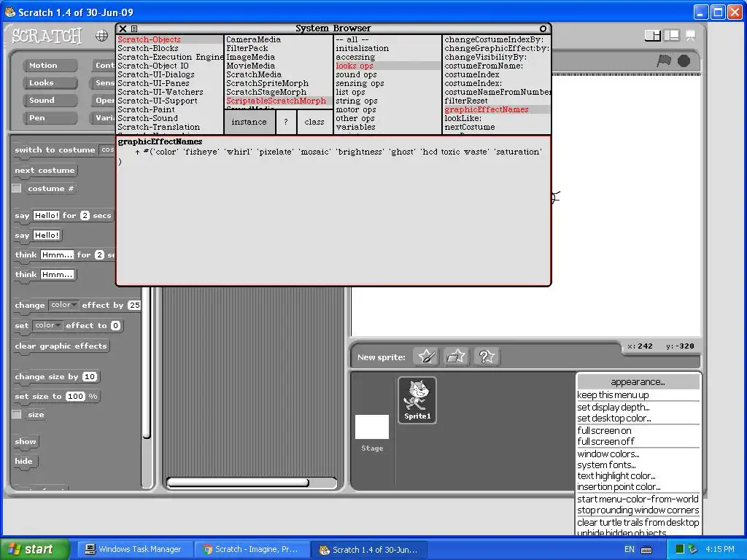
Task: Close the System Browser with X icon
Action: 123,28
